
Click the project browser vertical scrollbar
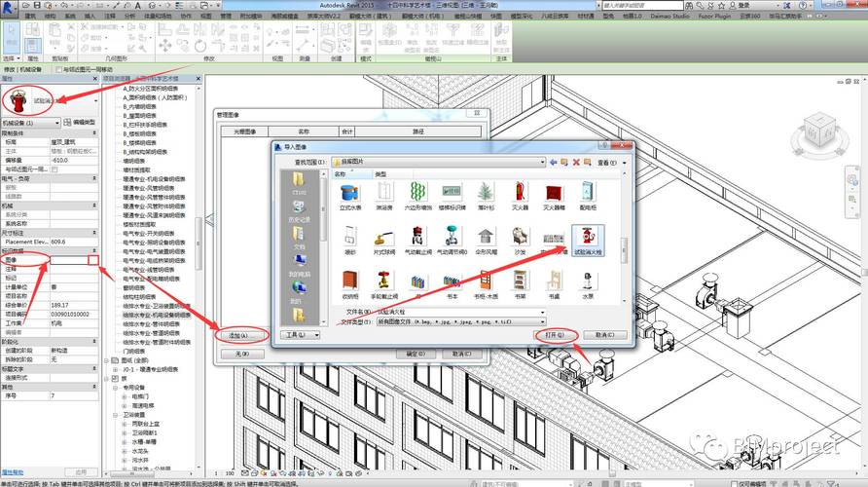[199, 243]
